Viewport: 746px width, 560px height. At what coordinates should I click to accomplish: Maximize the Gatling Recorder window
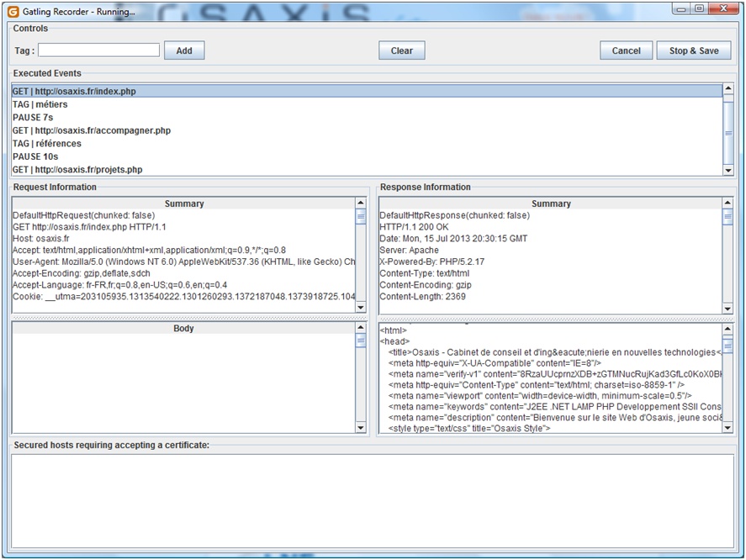click(699, 8)
